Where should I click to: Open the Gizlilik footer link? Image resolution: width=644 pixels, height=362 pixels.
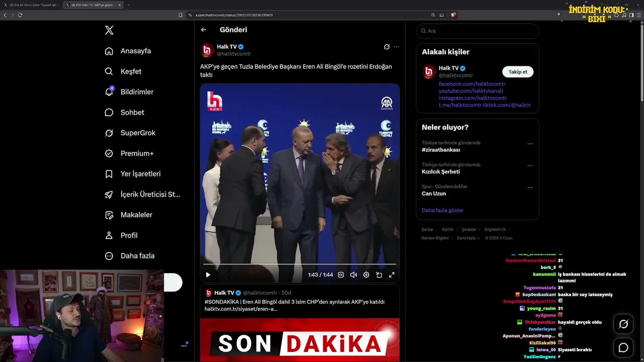click(447, 229)
